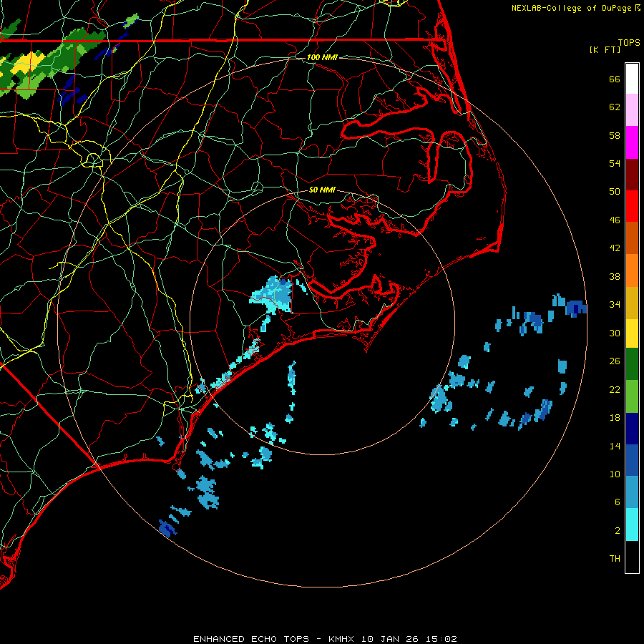Click the yellow echo cell at the upper left
This screenshot has width=644, height=644.
27,63
